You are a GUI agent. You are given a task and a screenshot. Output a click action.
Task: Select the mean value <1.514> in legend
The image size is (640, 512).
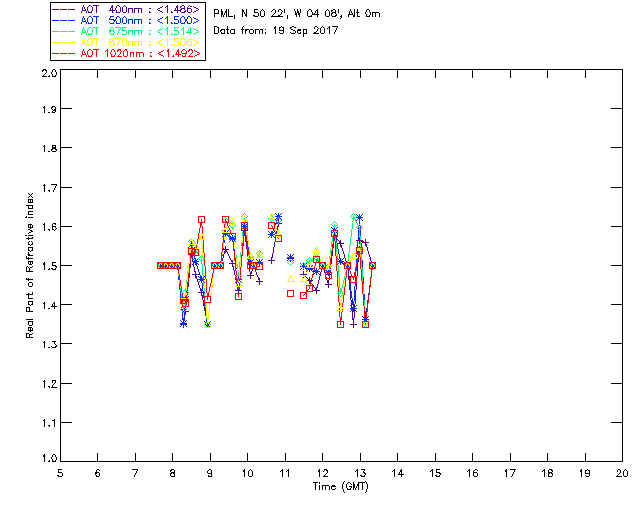(x=178, y=31)
